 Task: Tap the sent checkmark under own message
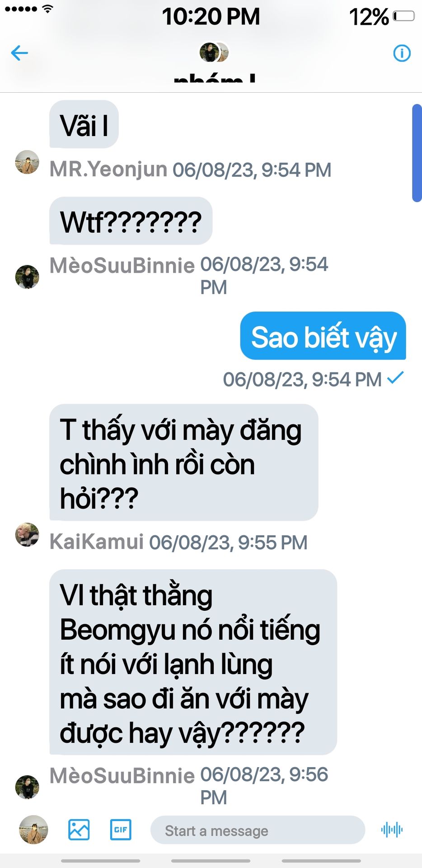pos(395,377)
